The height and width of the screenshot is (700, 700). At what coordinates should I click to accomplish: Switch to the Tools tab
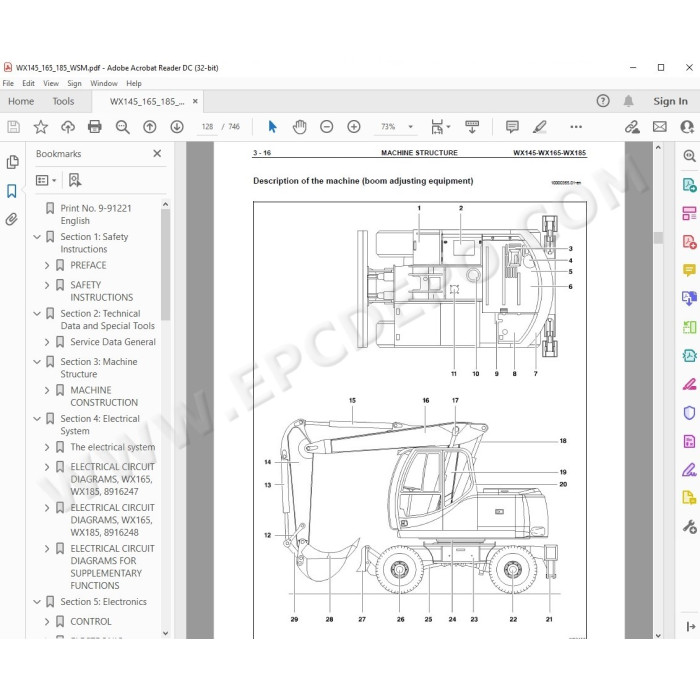pyautogui.click(x=63, y=101)
